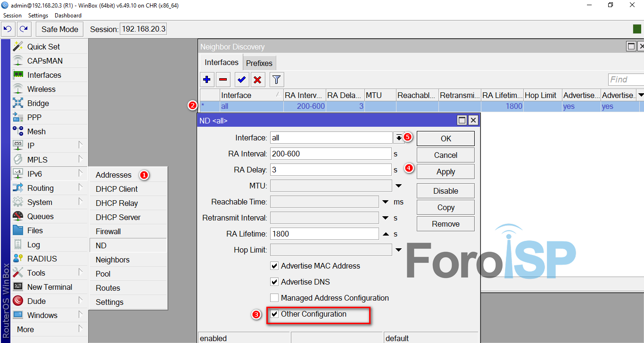
Task: Switch to the Prefixes tab
Action: tap(259, 63)
